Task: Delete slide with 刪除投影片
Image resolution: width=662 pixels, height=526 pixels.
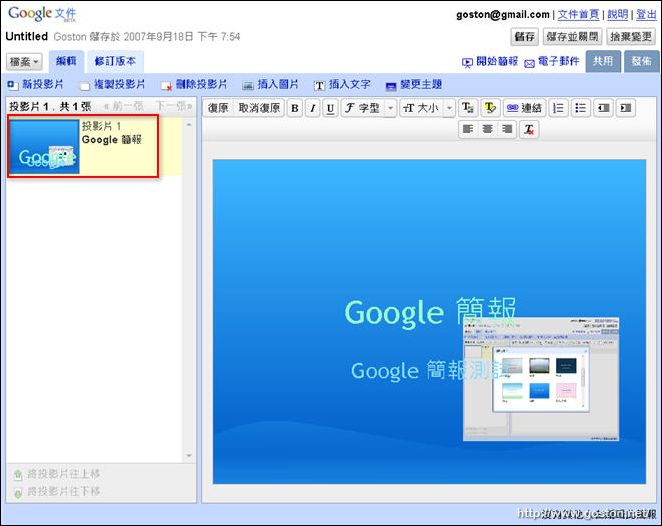Action: pos(194,84)
